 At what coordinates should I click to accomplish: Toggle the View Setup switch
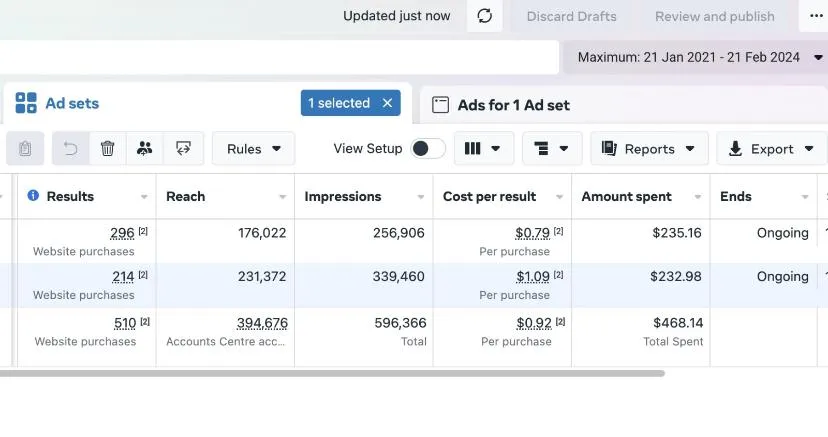[428, 149]
